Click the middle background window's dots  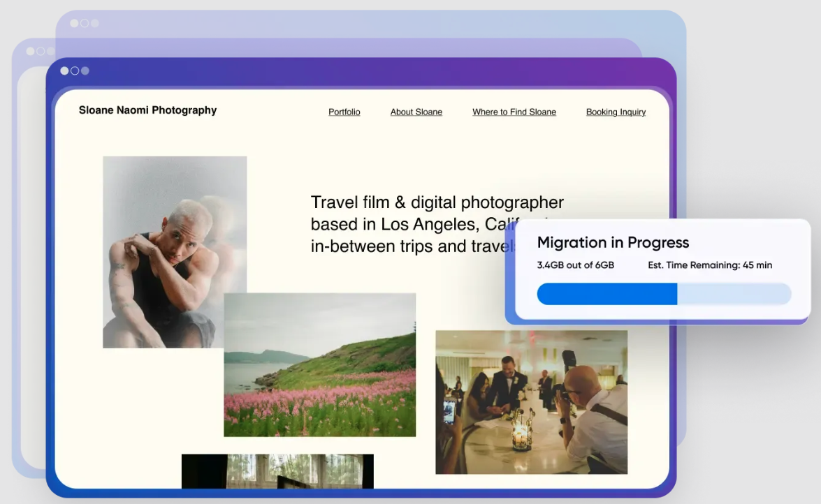[41, 51]
